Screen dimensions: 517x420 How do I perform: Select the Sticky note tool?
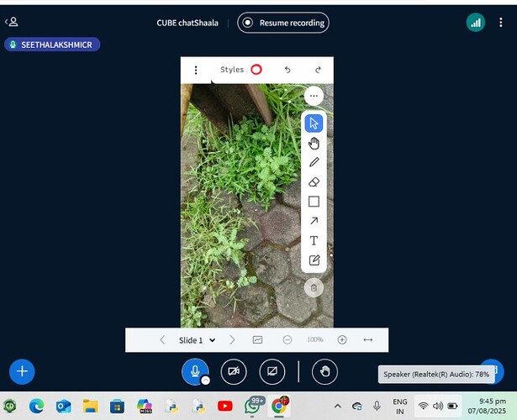(314, 260)
